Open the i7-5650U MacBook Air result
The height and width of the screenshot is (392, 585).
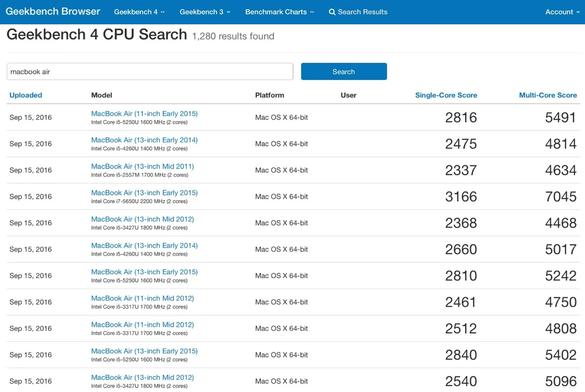click(144, 193)
